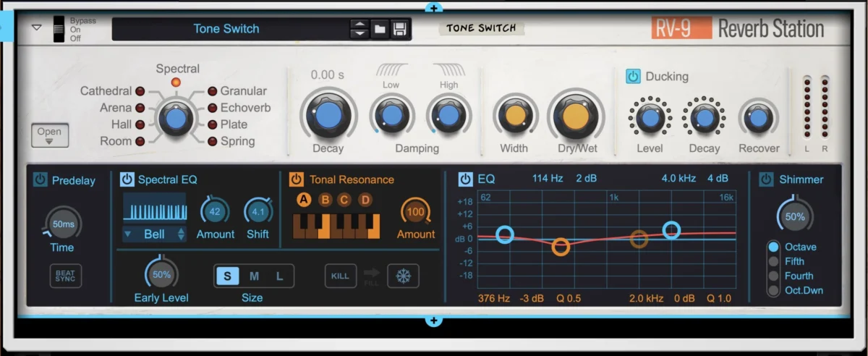Click the Ducking Level knob
868x356 pixels.
coord(649,118)
